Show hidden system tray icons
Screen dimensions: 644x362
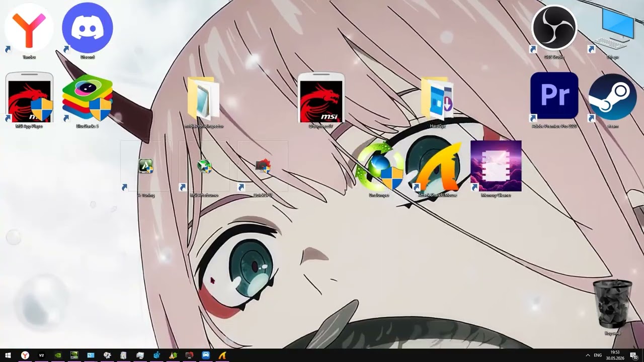[x=587, y=355]
